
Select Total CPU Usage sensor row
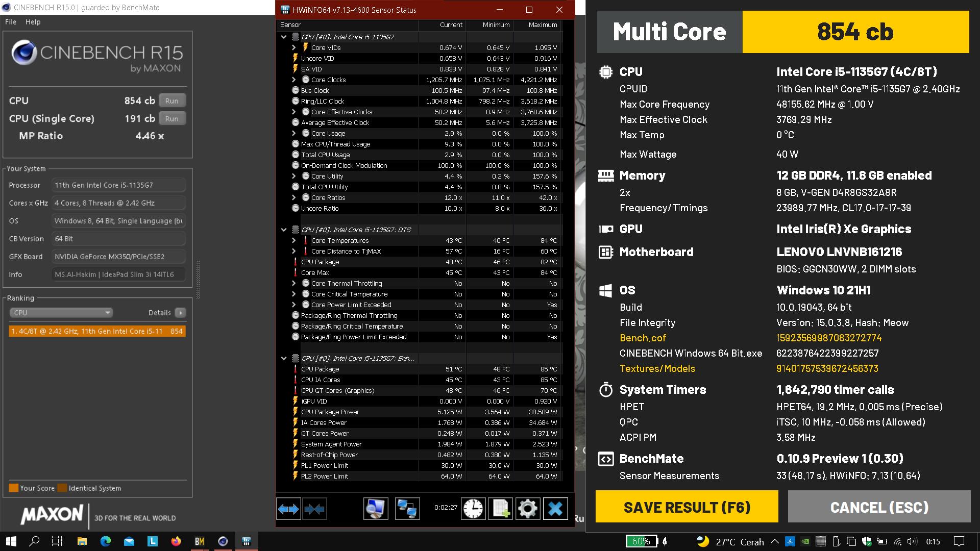coord(419,155)
